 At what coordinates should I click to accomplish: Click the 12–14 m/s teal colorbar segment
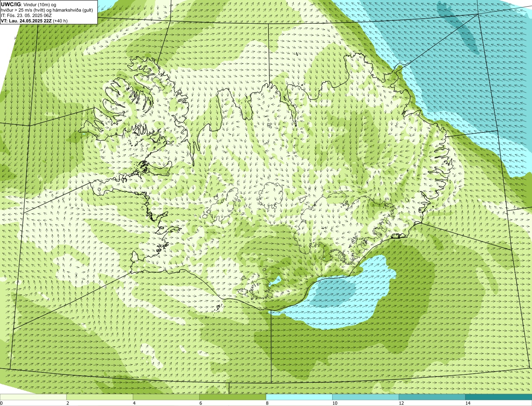[x=432, y=397]
